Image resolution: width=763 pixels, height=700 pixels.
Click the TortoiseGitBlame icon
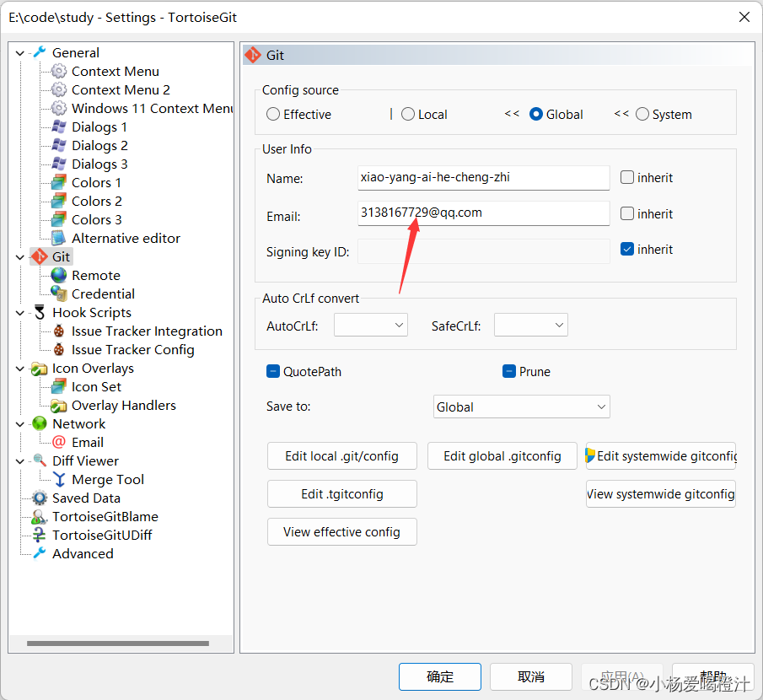pyautogui.click(x=40, y=516)
